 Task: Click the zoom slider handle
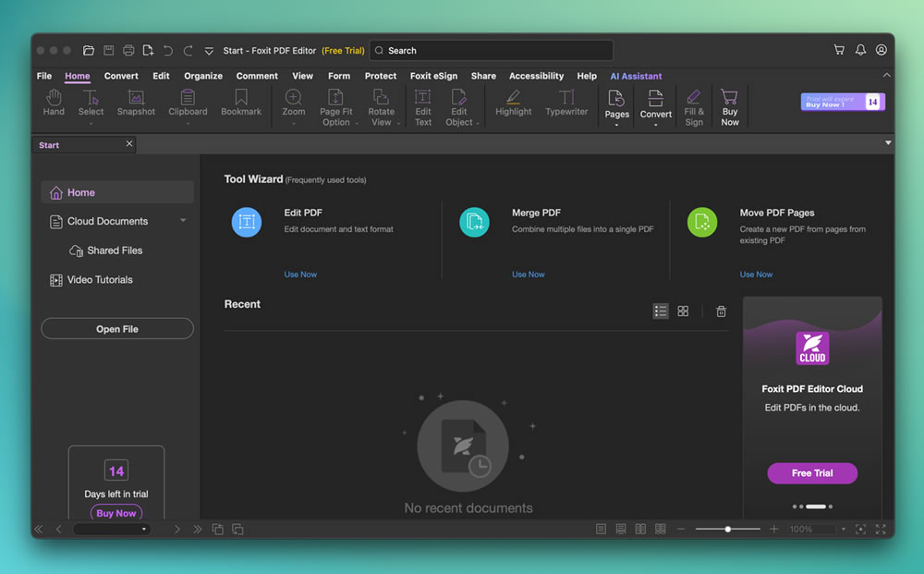(728, 530)
